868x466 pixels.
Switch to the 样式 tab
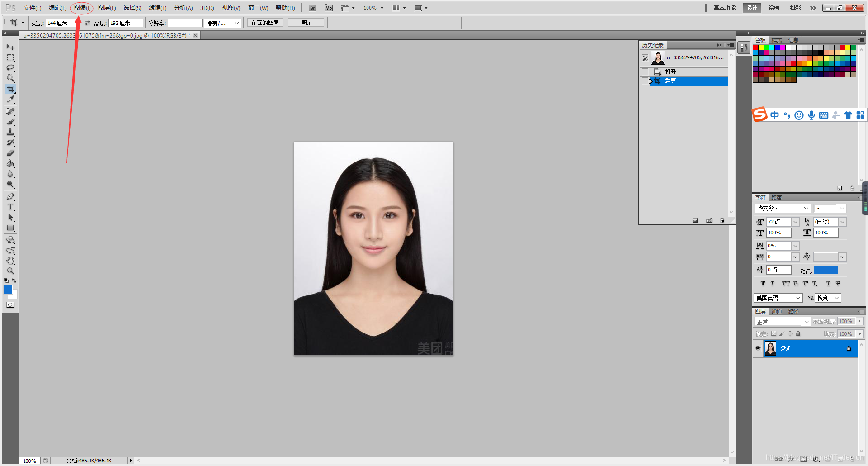point(777,40)
